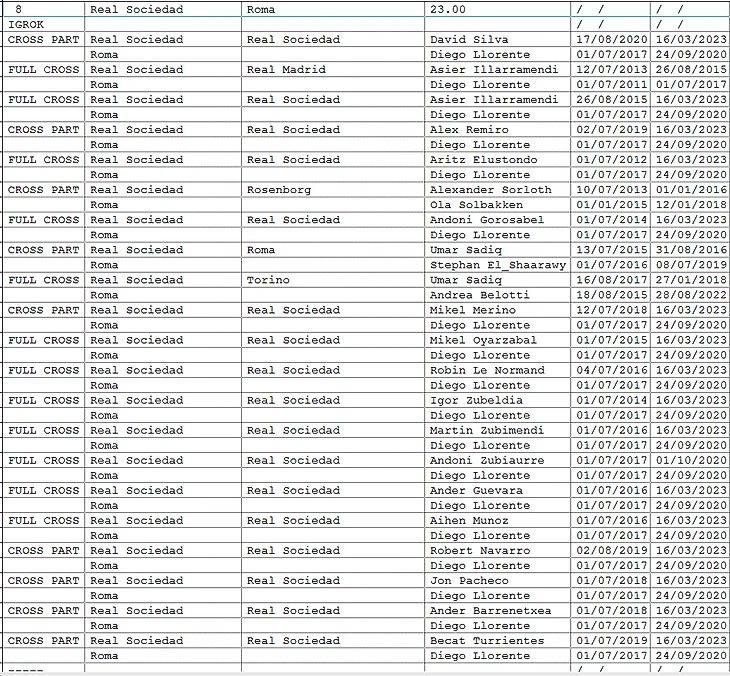730x676 pixels.
Task: Select the 01/07/2011 start date cell
Action: pyautogui.click(x=611, y=85)
